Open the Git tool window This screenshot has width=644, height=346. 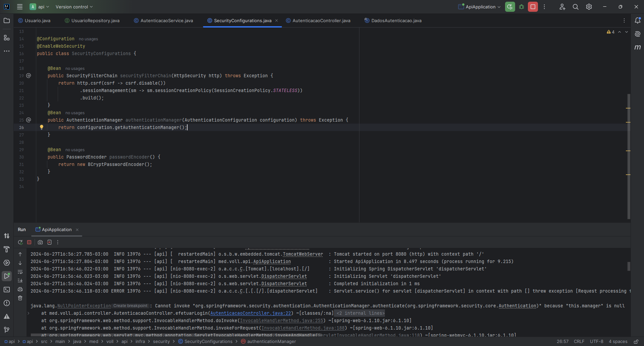7,330
